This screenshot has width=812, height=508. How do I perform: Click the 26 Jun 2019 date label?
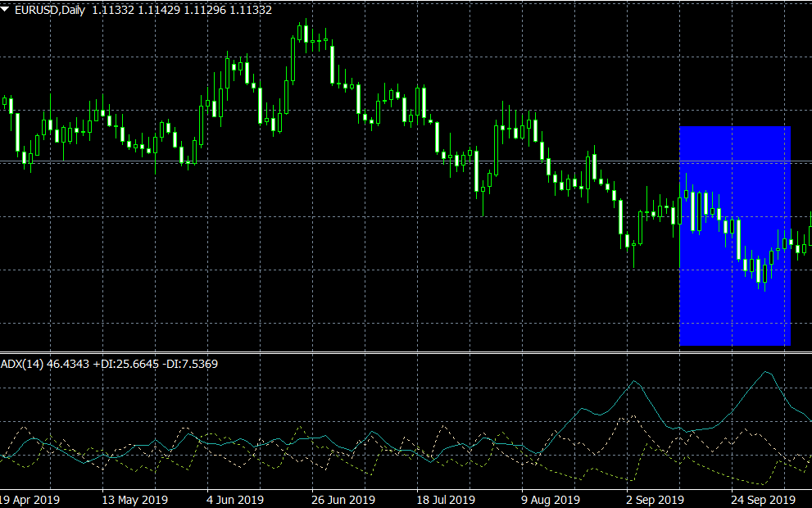pos(342,499)
